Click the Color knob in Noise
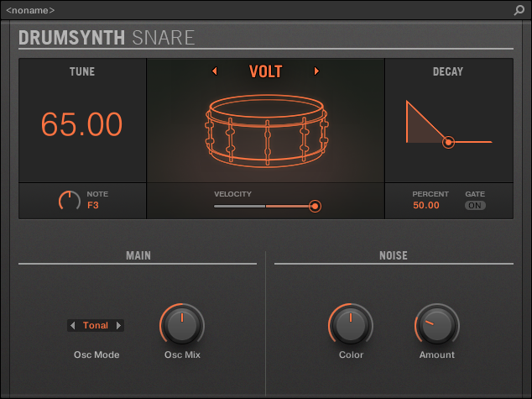The height and width of the screenshot is (399, 532). [x=351, y=325]
